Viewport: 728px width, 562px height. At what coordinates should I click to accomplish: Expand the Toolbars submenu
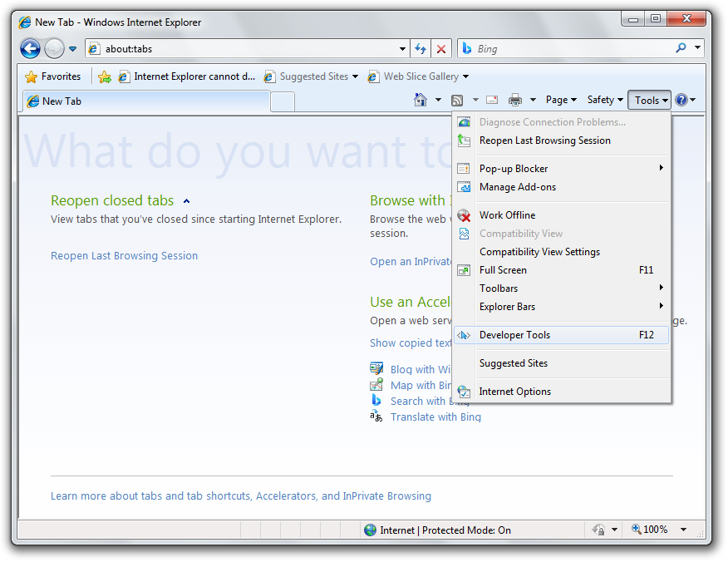tap(561, 288)
